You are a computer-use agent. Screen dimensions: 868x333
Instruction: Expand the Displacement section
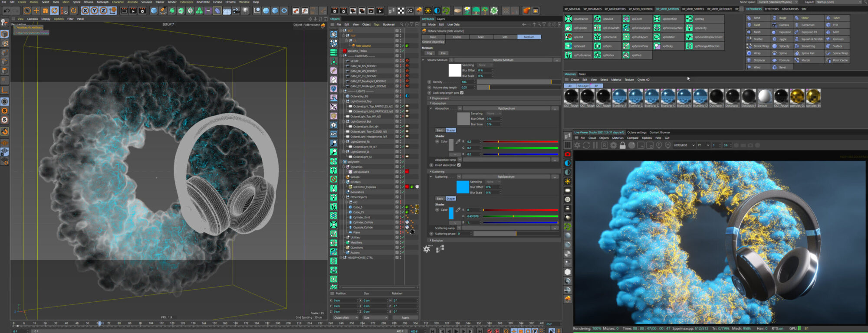[439, 98]
